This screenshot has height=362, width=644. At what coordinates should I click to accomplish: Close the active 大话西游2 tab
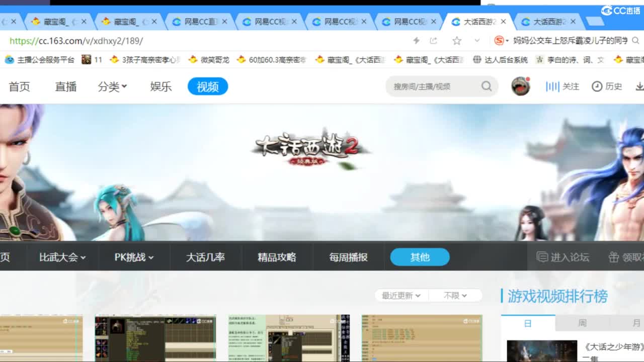tap(503, 22)
